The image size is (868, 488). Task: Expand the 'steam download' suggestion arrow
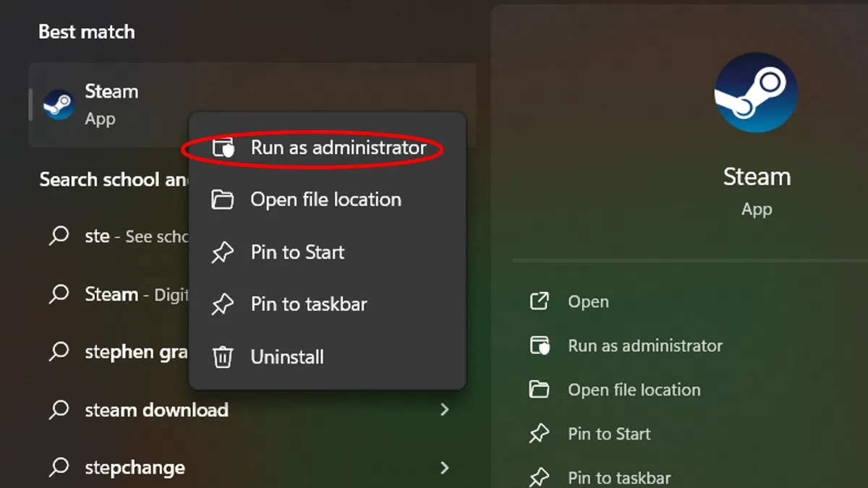click(444, 410)
